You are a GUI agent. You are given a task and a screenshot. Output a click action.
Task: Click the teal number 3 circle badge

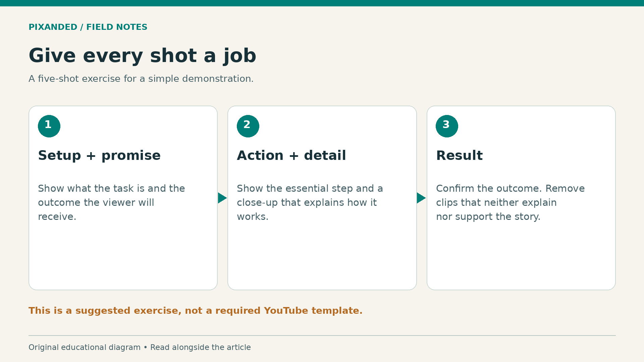point(447,126)
